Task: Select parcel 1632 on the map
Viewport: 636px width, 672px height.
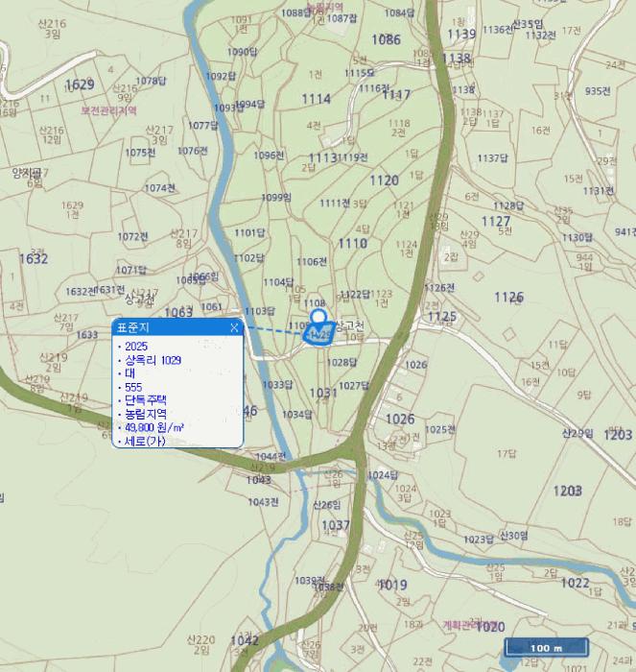Action: coord(34,259)
